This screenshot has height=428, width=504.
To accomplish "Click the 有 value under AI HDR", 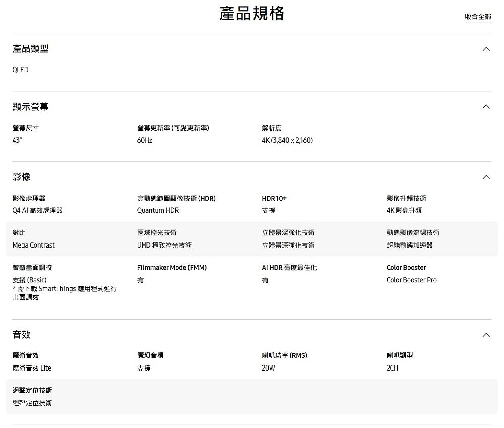I will pyautogui.click(x=265, y=280).
